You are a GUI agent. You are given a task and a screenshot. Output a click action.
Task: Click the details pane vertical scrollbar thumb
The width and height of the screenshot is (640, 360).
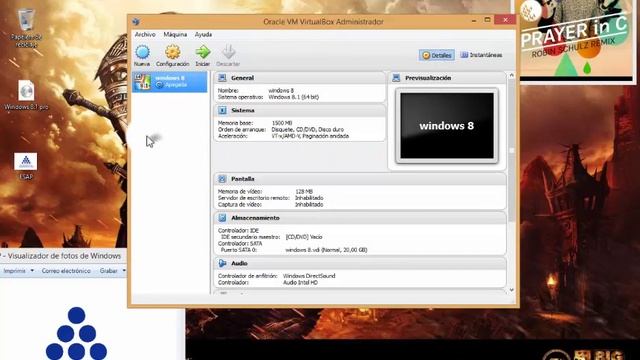[512, 150]
